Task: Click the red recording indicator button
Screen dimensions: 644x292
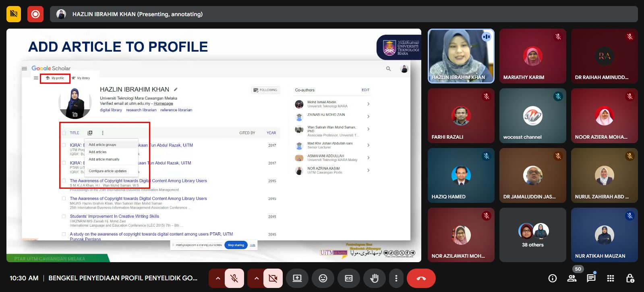Action: [x=35, y=14]
